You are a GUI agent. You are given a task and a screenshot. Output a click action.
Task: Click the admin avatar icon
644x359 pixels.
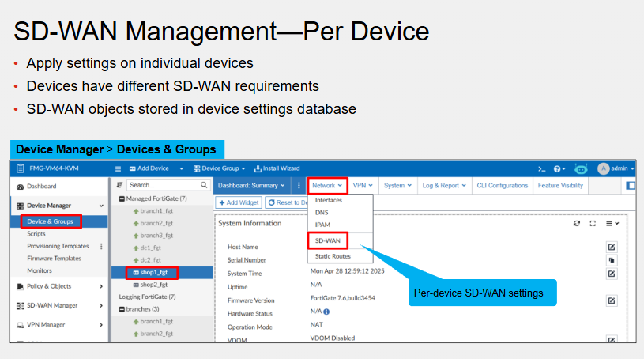point(604,168)
